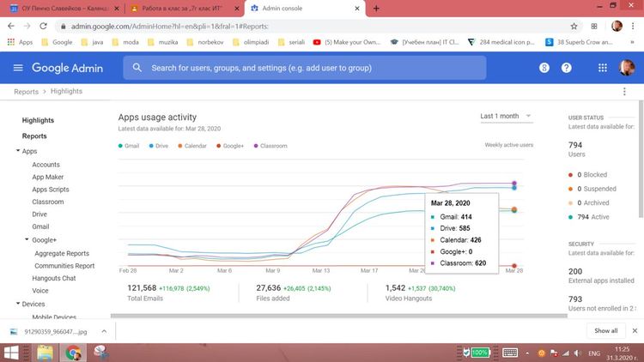Screen dimensions: 644x362
Task: Switch to the Classroom work tab
Action: click(184, 9)
